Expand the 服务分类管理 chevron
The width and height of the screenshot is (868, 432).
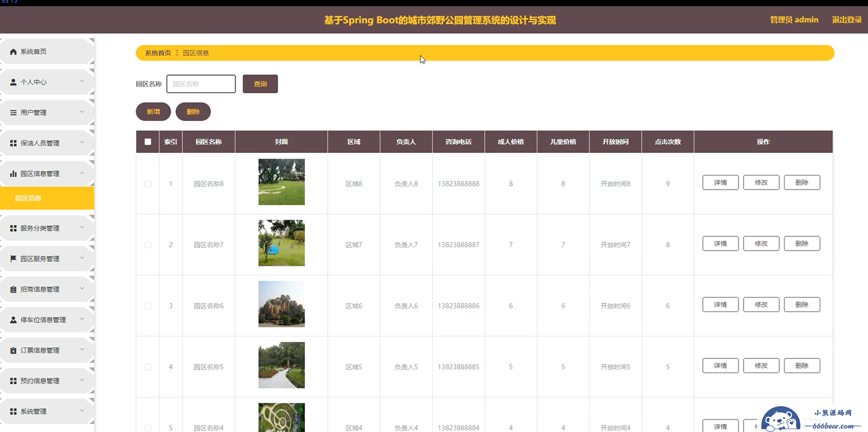pyautogui.click(x=82, y=227)
